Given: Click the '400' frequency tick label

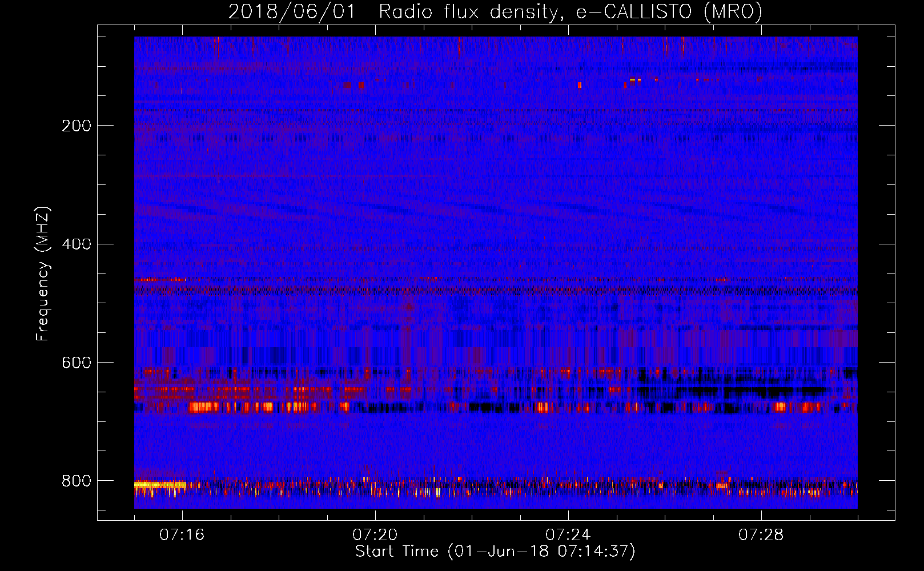Looking at the screenshot, I should point(77,244).
